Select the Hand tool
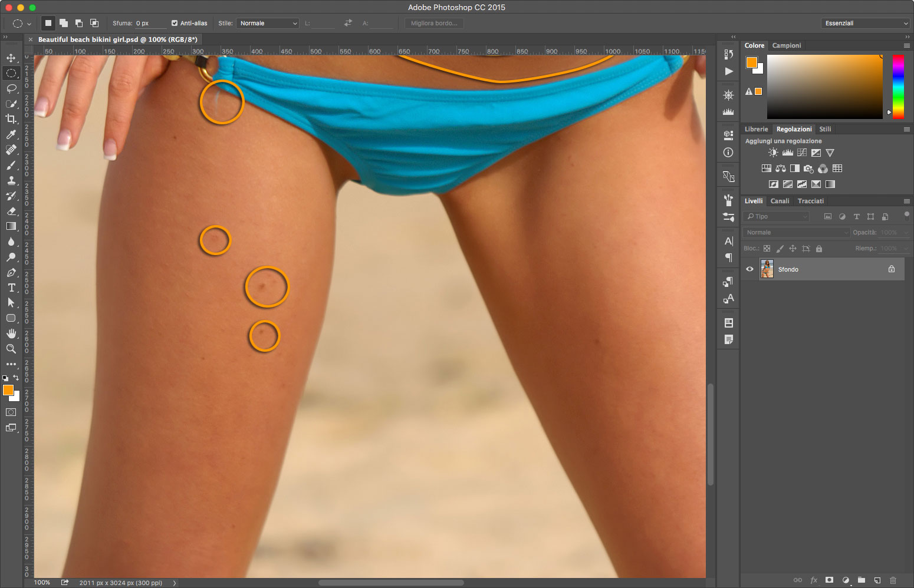Screen dimensions: 914x588 click(x=11, y=333)
